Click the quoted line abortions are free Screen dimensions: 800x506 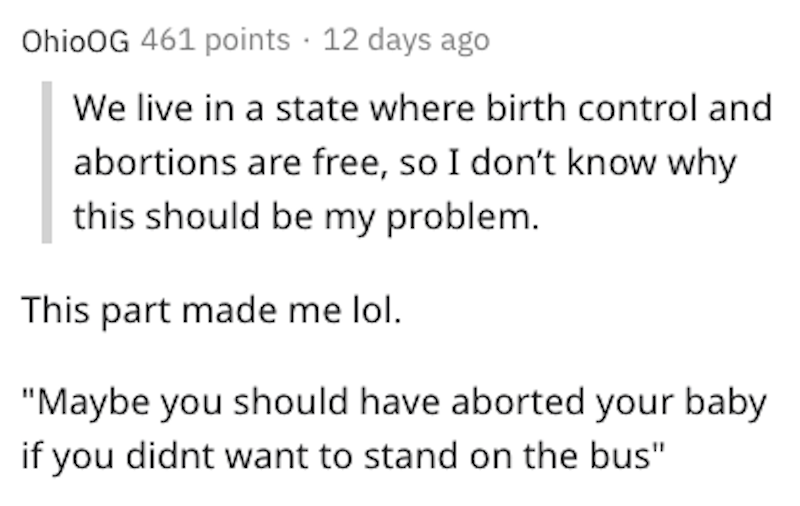pyautogui.click(x=405, y=163)
